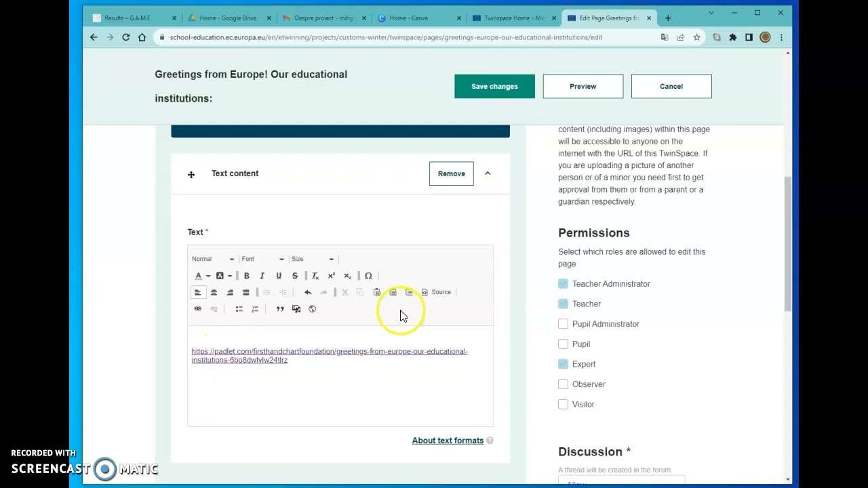Toggle Teacher Administrator permission checkbox
The image size is (868, 488).
563,284
